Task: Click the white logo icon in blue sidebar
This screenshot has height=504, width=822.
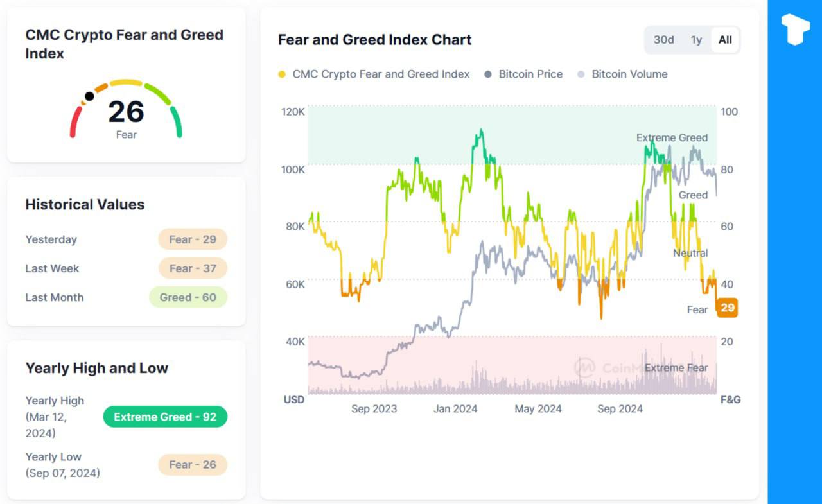Action: (x=795, y=29)
